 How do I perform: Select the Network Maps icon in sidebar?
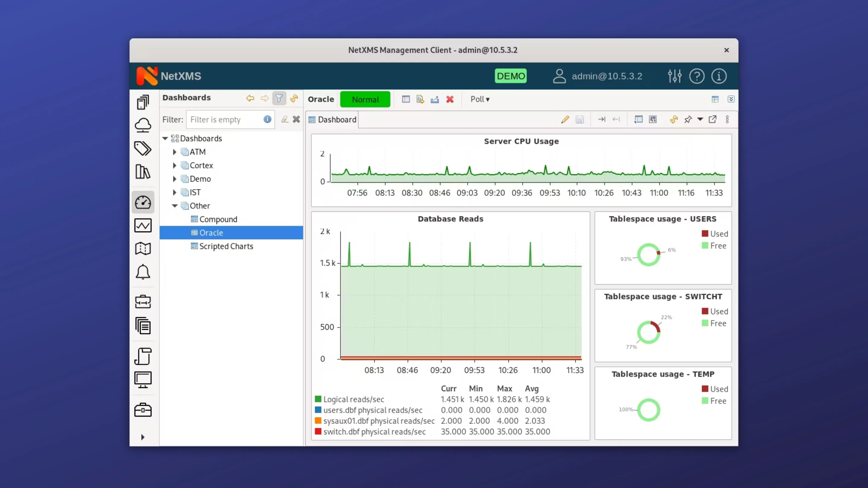pyautogui.click(x=143, y=249)
